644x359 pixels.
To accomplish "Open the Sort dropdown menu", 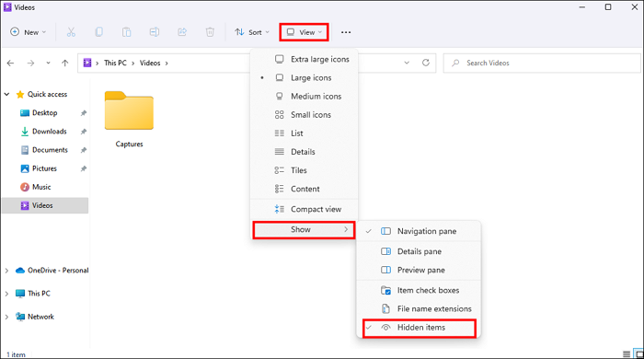I will point(252,32).
